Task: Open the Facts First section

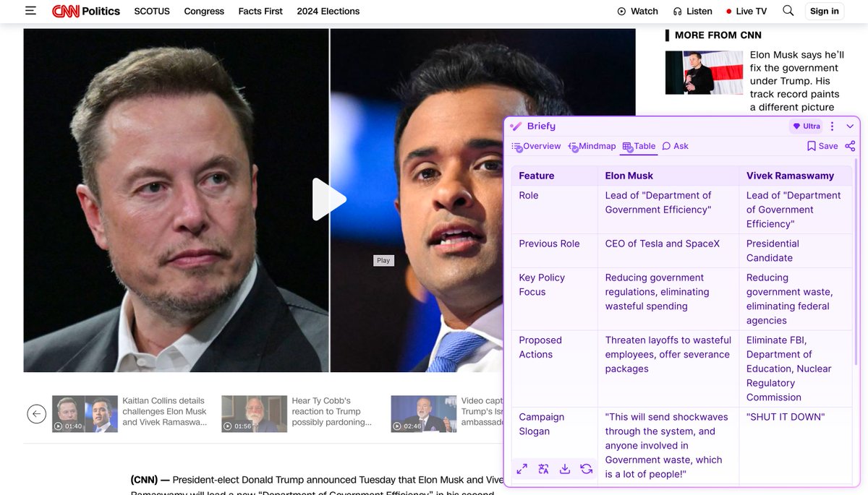Action: pos(260,11)
